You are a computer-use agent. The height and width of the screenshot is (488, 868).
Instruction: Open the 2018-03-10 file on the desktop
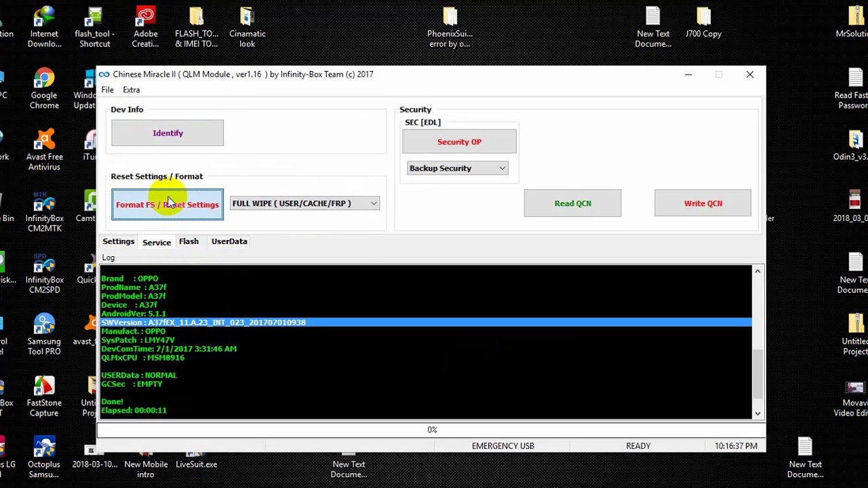[94, 458]
